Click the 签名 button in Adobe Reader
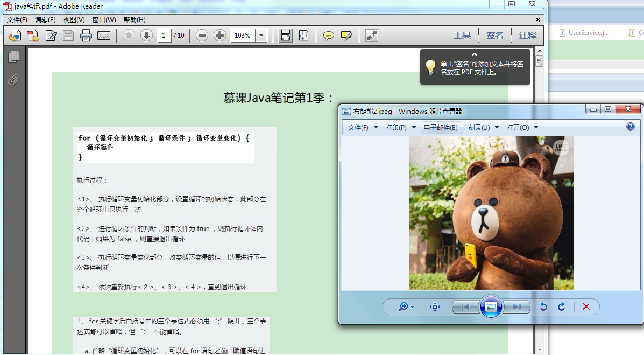This screenshot has height=355, width=644. (494, 34)
